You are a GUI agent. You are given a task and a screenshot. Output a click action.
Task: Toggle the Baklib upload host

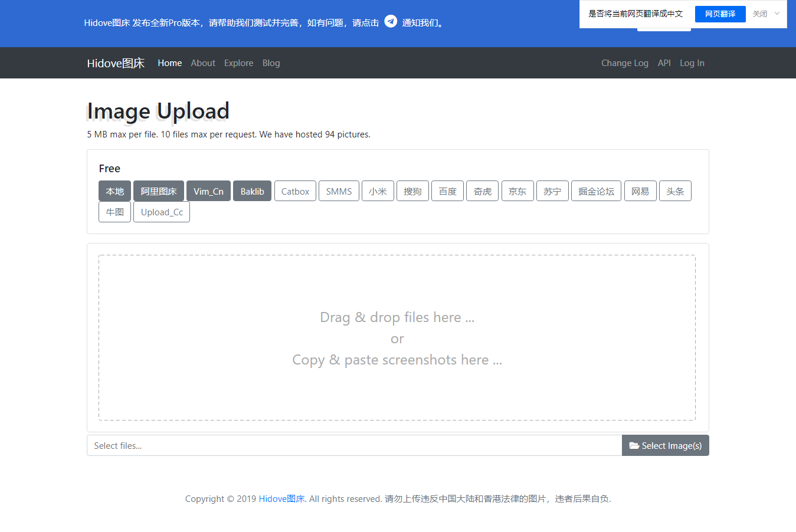tap(252, 191)
